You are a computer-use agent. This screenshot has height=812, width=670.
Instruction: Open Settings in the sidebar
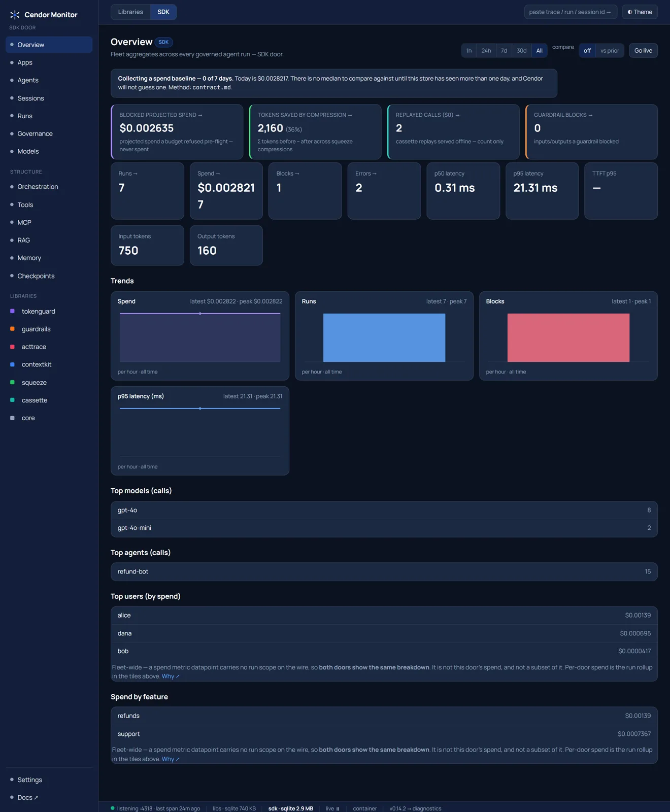pos(49,780)
